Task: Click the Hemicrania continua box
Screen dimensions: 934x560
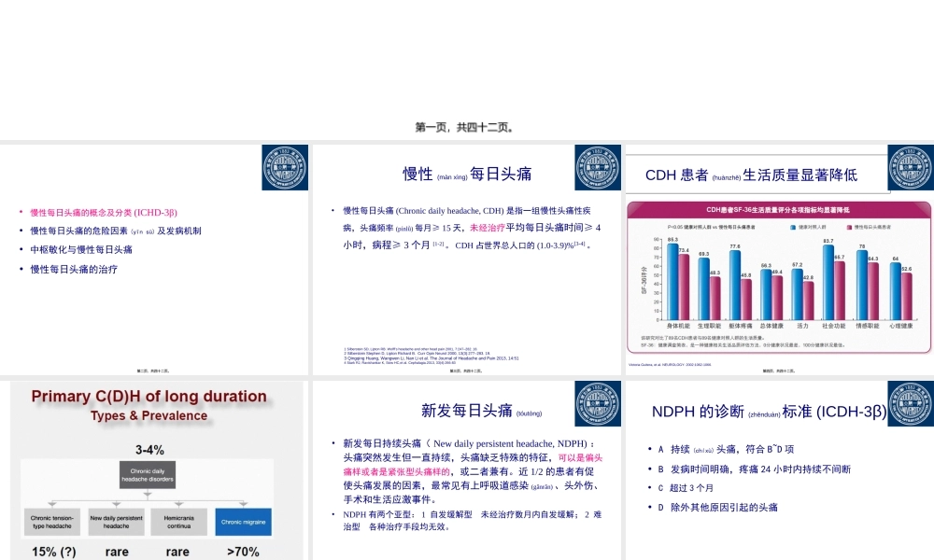Action: (x=177, y=522)
